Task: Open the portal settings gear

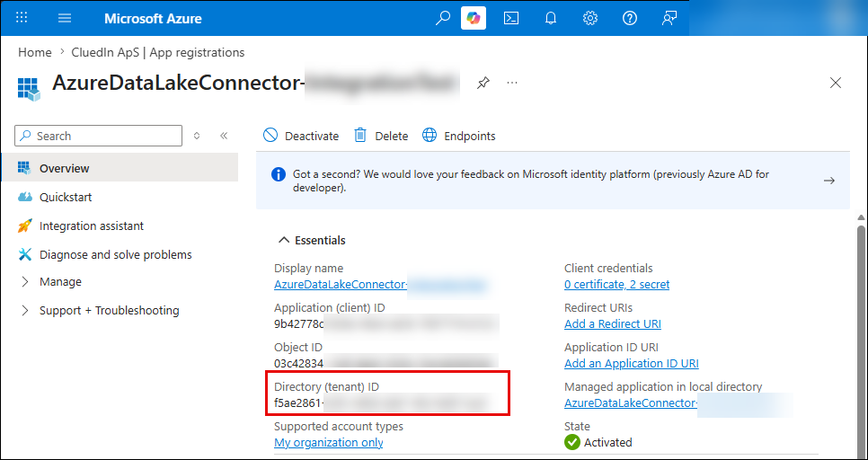Action: tap(590, 18)
